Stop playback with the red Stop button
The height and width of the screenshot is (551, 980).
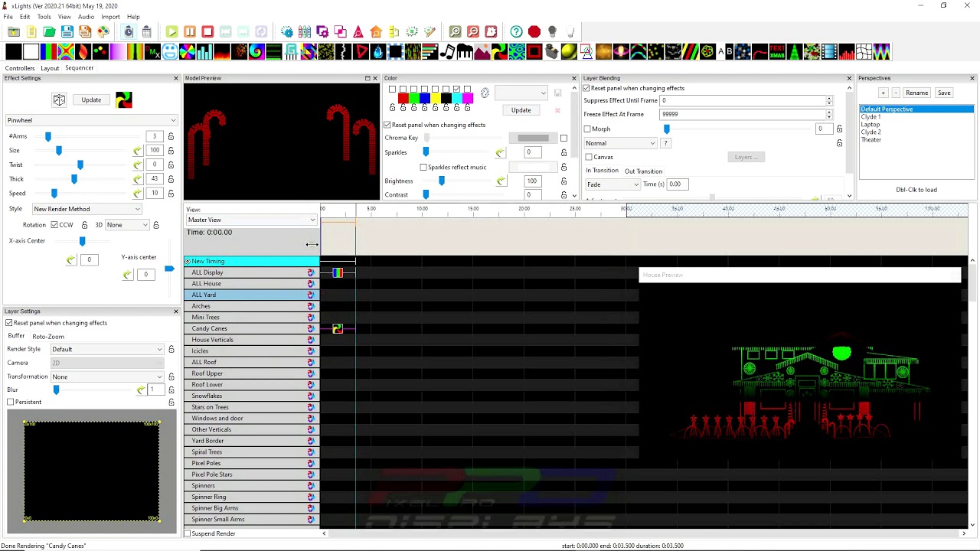[x=207, y=31]
